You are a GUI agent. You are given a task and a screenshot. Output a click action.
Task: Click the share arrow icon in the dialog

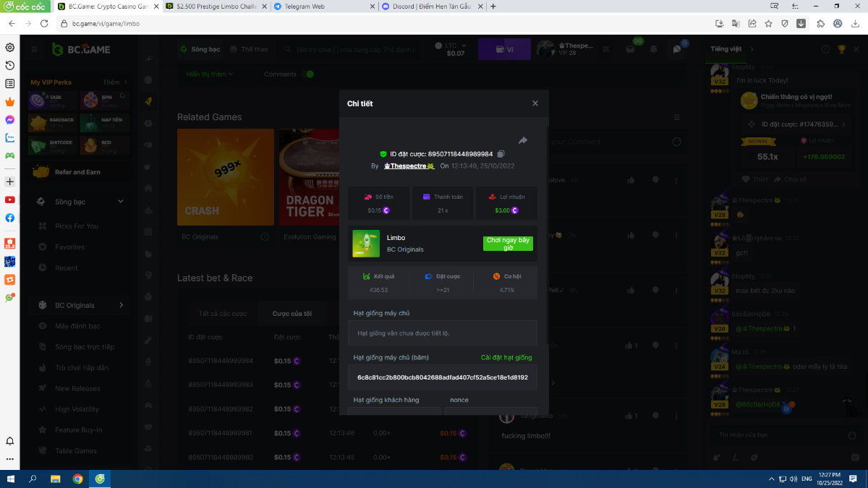point(523,140)
